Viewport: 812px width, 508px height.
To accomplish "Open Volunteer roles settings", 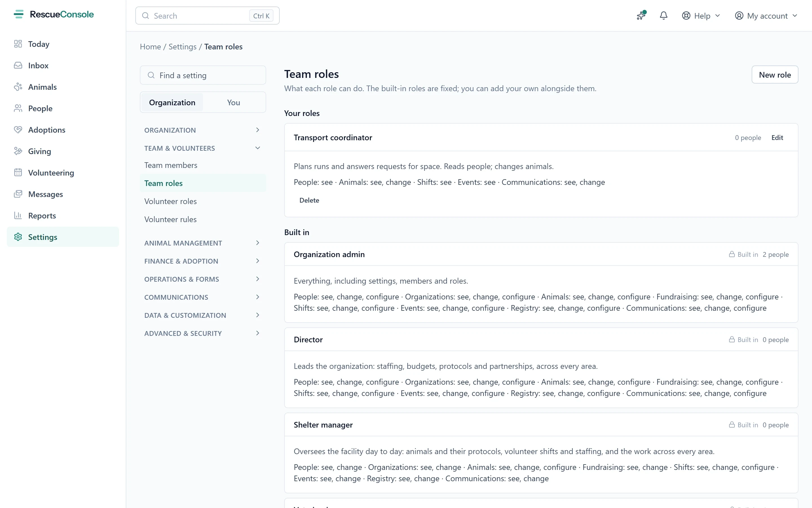I will click(203, 202).
